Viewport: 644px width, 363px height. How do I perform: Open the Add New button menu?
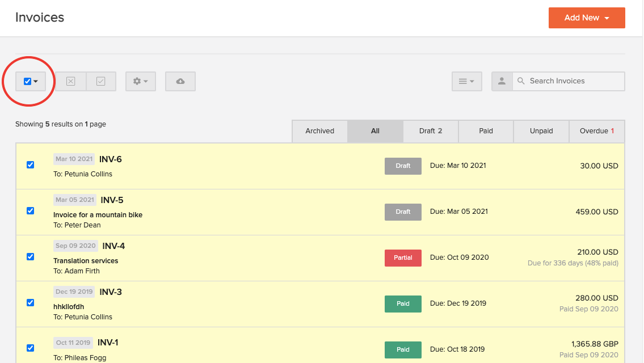point(587,18)
